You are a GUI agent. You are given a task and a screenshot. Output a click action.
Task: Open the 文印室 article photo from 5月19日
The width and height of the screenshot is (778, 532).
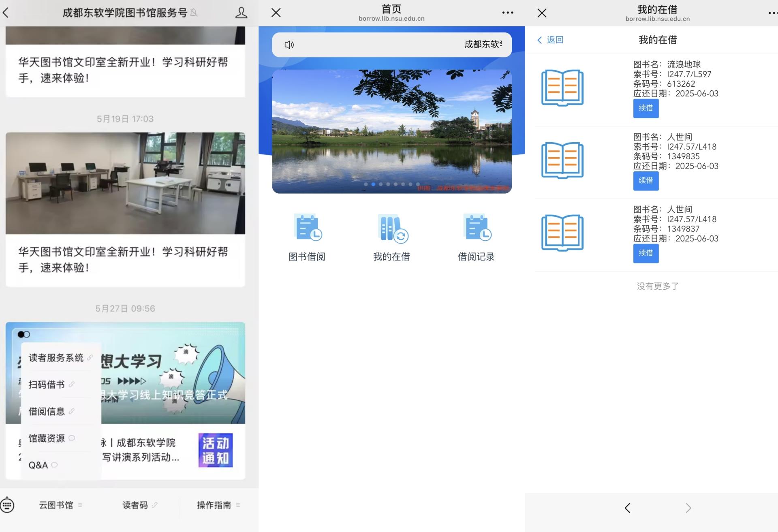point(125,183)
